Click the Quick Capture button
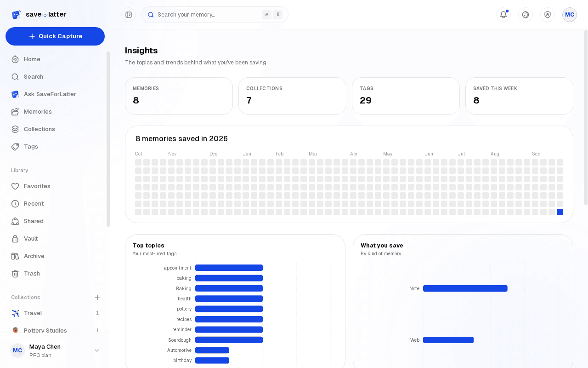The image size is (588, 368). [55, 36]
